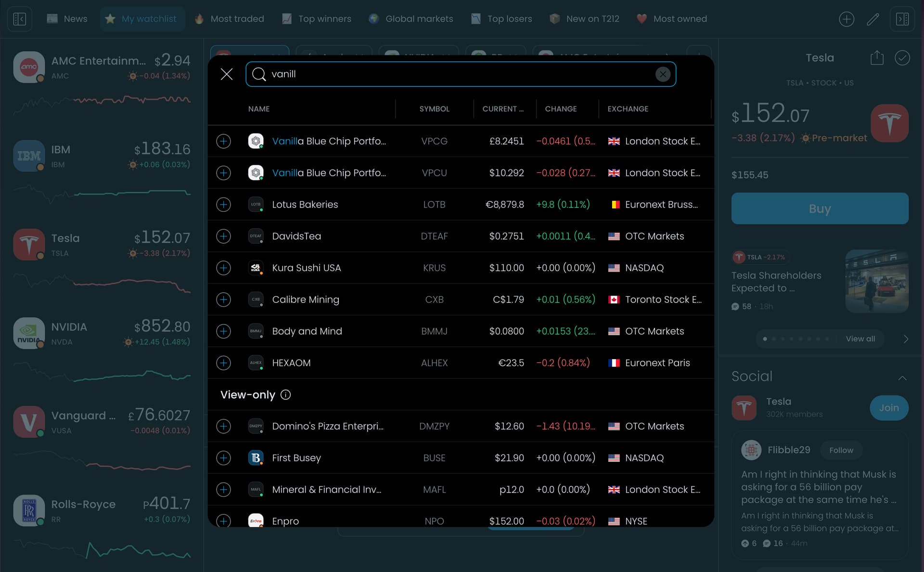Open IBM stock in watchlist
The height and width of the screenshot is (572, 924).
click(x=102, y=171)
